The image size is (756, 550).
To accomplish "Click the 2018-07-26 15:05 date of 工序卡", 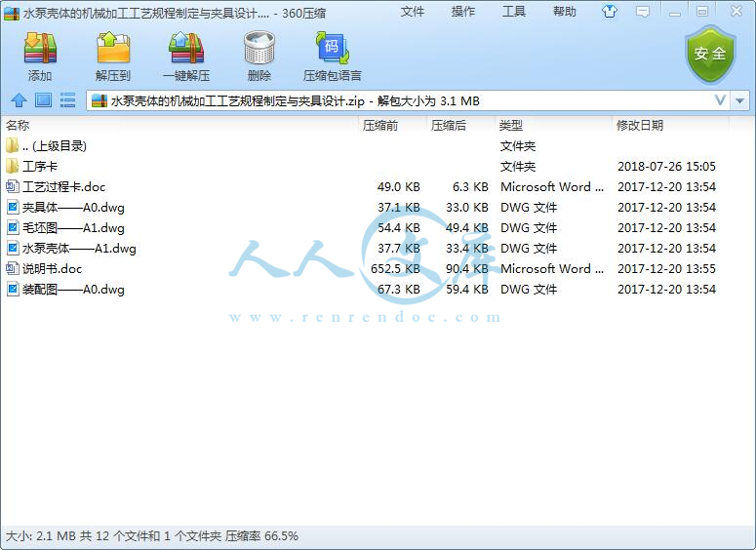I will pos(667,167).
